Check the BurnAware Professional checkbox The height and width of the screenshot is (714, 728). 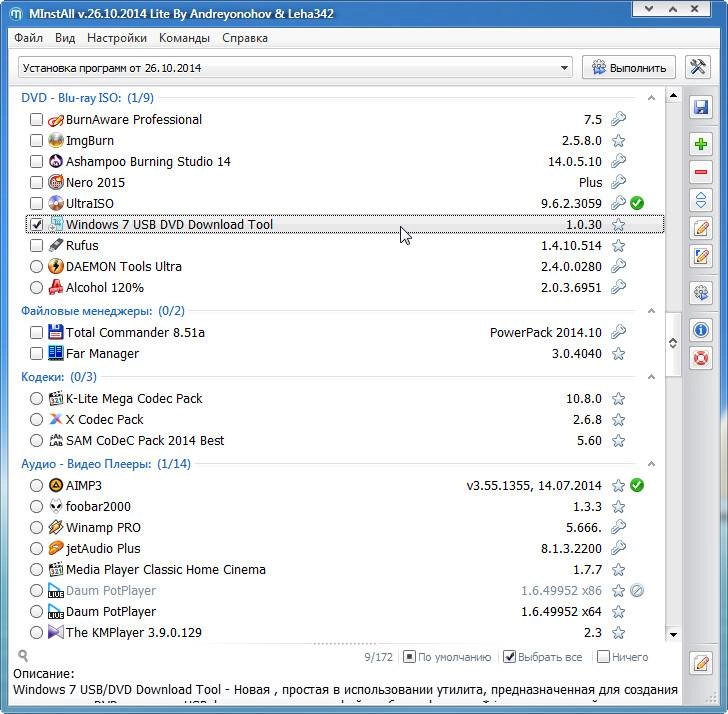36,120
